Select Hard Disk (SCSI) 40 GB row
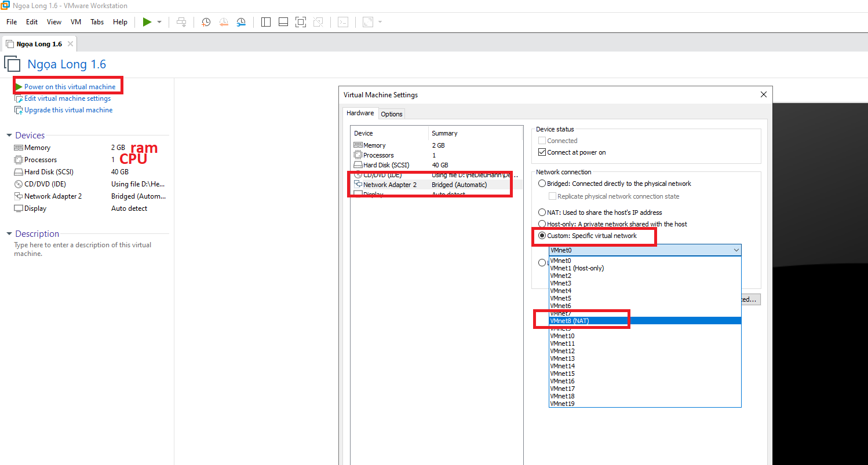The width and height of the screenshot is (868, 465). (x=436, y=165)
